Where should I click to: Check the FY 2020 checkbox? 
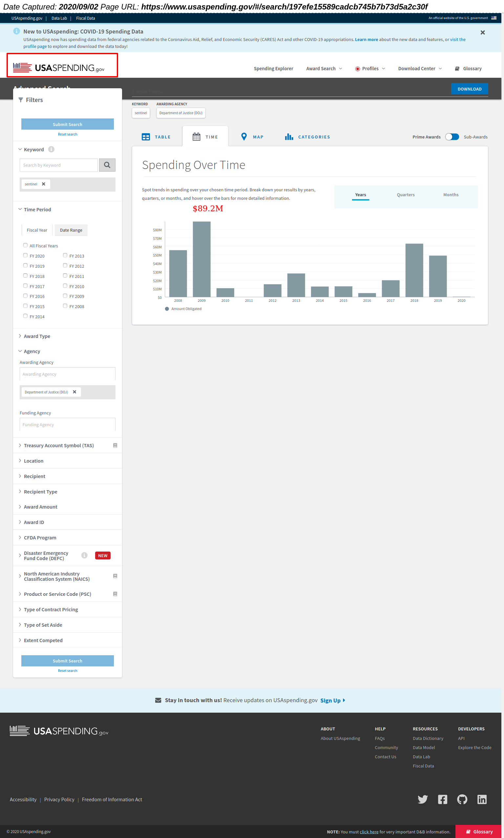pyautogui.click(x=26, y=255)
